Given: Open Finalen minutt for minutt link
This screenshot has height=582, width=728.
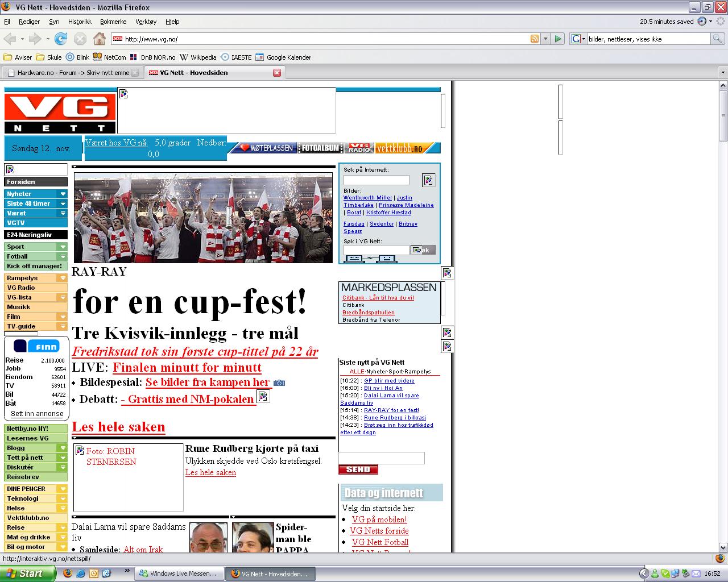Looking at the screenshot, I should (x=187, y=367).
